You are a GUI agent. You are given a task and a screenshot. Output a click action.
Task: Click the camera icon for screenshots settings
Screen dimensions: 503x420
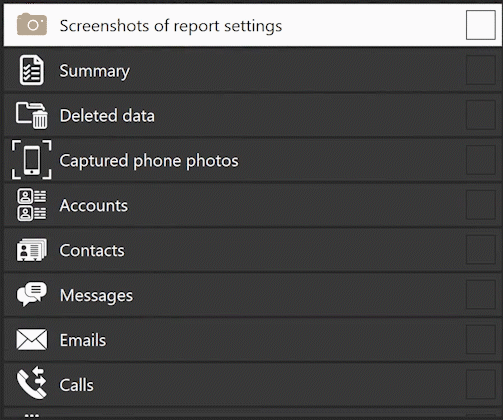(32, 24)
